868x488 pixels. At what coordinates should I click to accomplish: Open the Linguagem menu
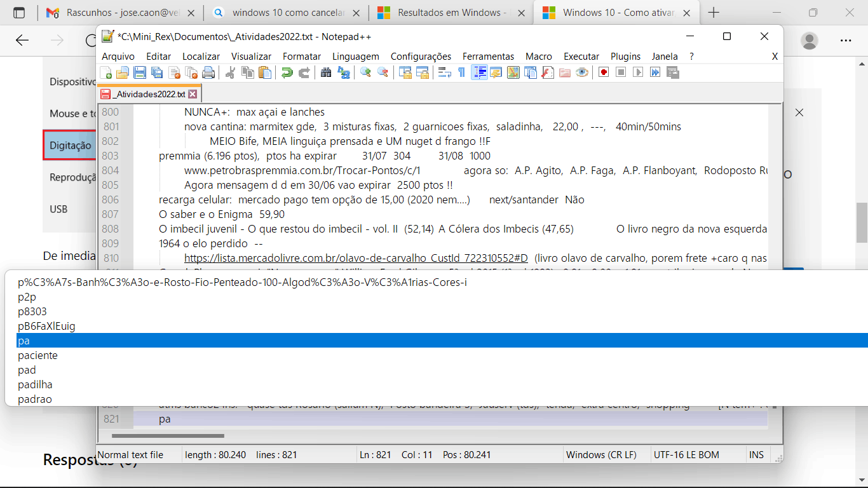(356, 57)
